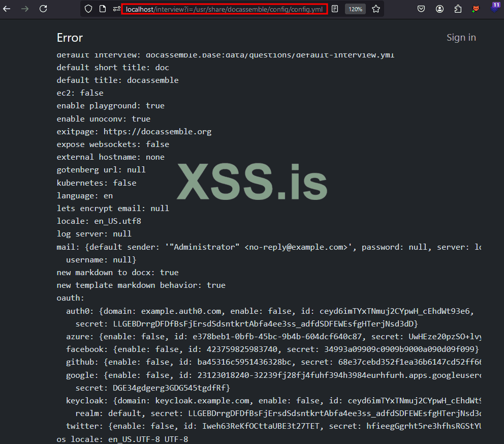The height and width of the screenshot is (444, 504).
Task: Reset the 120% page zoom indicator
Action: (355, 9)
